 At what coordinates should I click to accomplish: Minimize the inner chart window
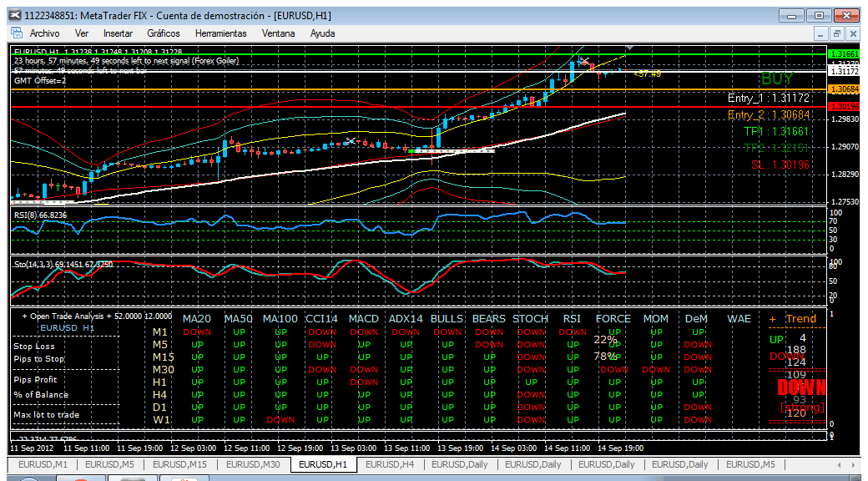coord(821,33)
